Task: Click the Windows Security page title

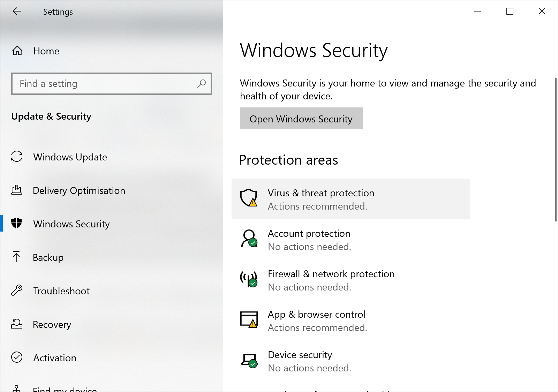Action: [x=314, y=50]
